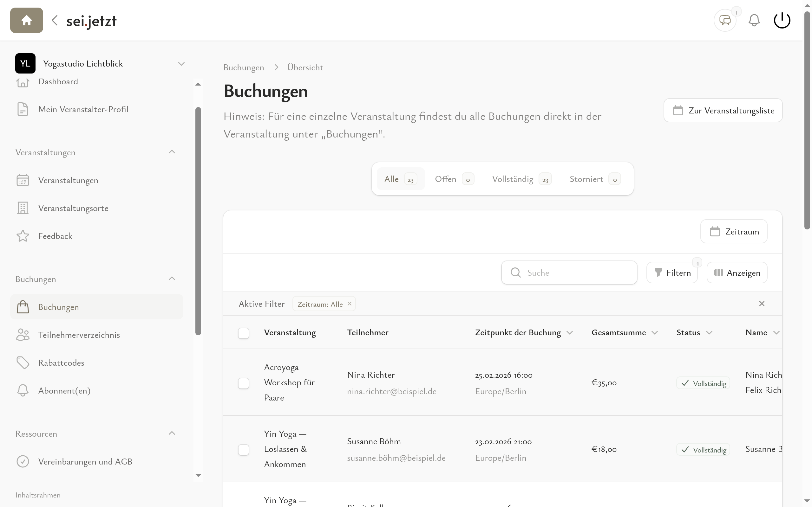
Task: Click the Suche search field
Action: [574, 273]
